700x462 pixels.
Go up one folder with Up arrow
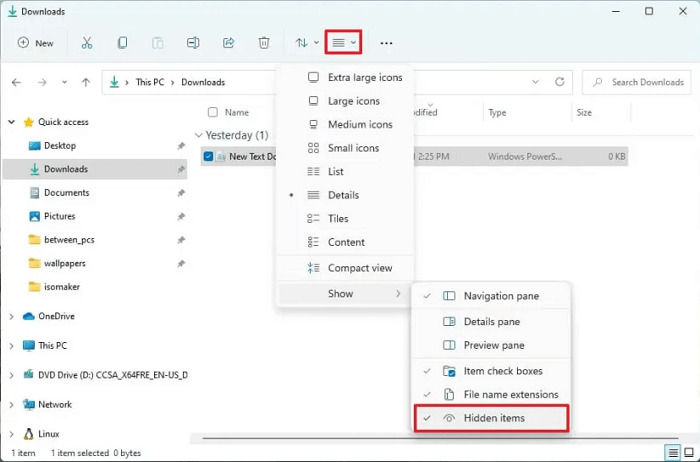click(86, 82)
